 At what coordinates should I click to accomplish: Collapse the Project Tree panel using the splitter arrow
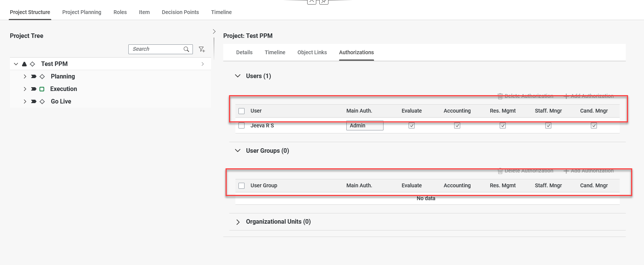point(214,31)
